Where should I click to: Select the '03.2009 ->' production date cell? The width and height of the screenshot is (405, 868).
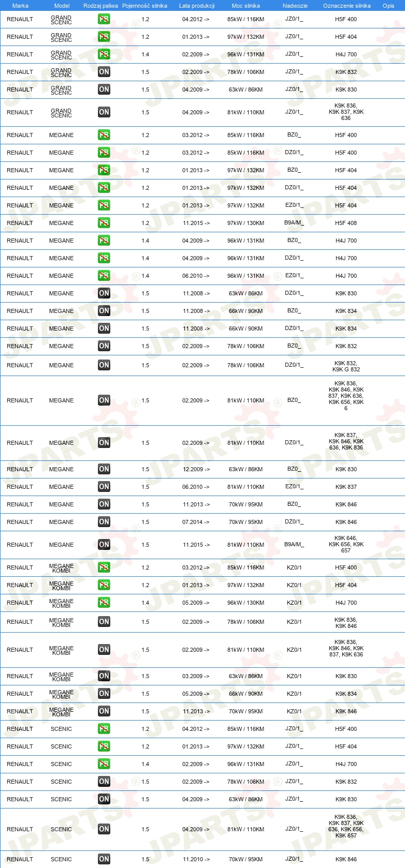click(196, 676)
